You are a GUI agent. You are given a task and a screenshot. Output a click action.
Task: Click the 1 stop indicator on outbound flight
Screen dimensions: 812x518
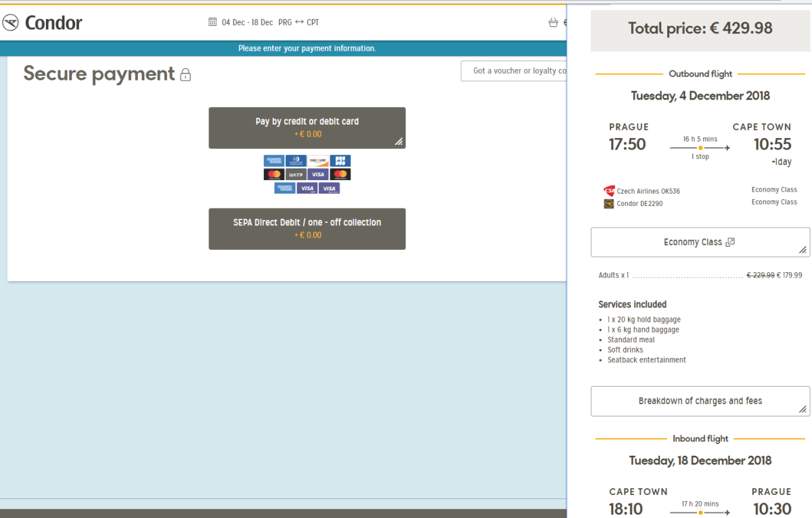tap(700, 156)
